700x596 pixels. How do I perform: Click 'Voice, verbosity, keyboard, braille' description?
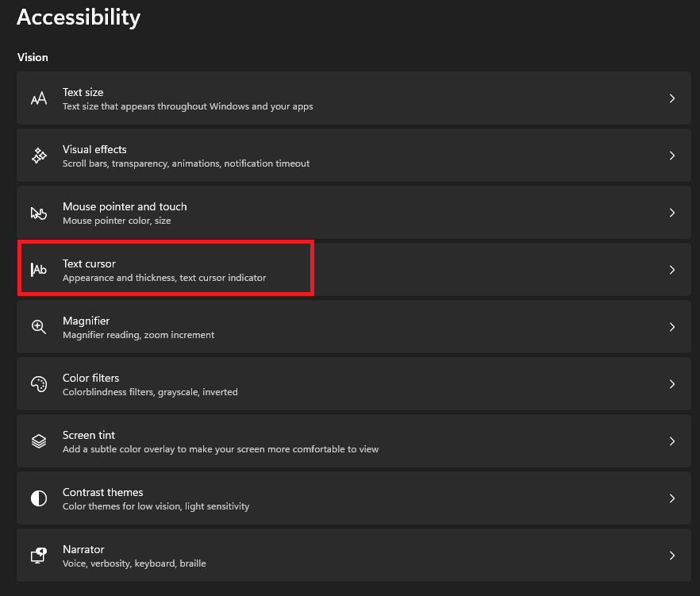[x=134, y=563]
